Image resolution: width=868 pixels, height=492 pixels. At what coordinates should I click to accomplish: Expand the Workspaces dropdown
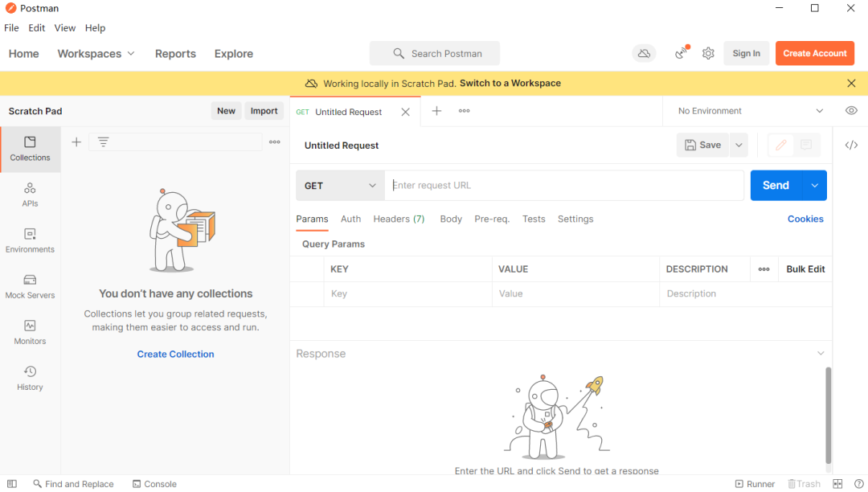coord(96,54)
